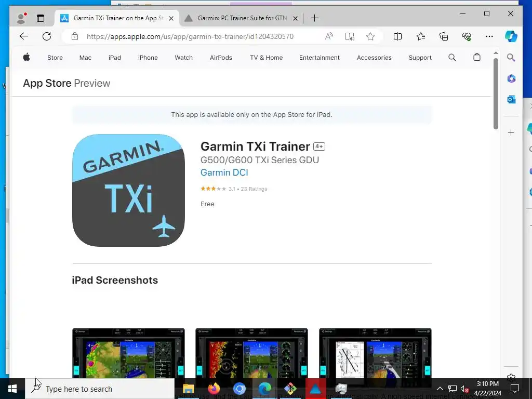532x399 pixels.
Task: Activate the Read aloud icon
Action: click(329, 36)
